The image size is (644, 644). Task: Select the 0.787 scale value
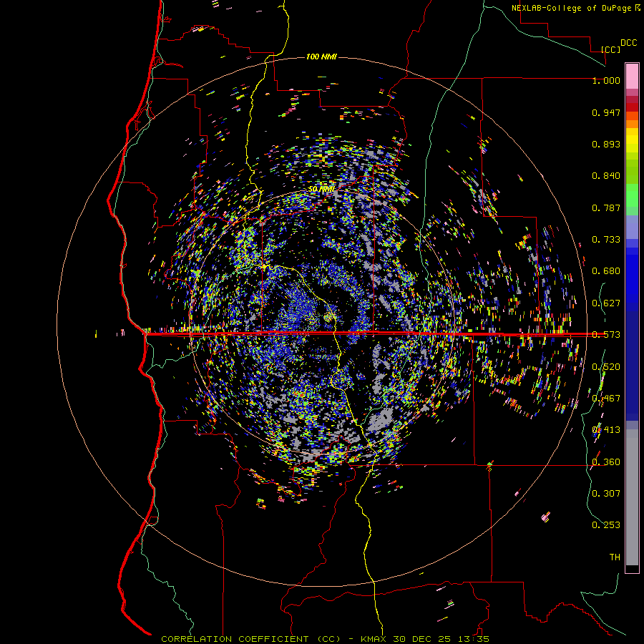coord(606,208)
